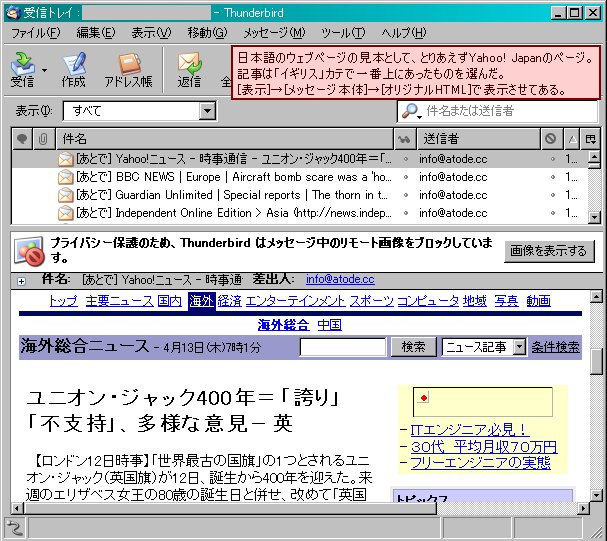Sort messages by 件名 column header
607x541 pixels.
point(225,139)
